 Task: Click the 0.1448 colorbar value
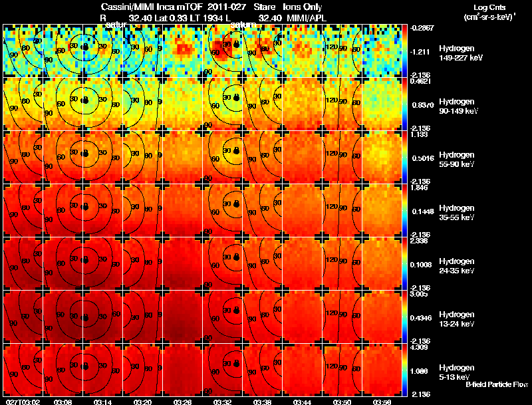pyautogui.click(x=422, y=211)
